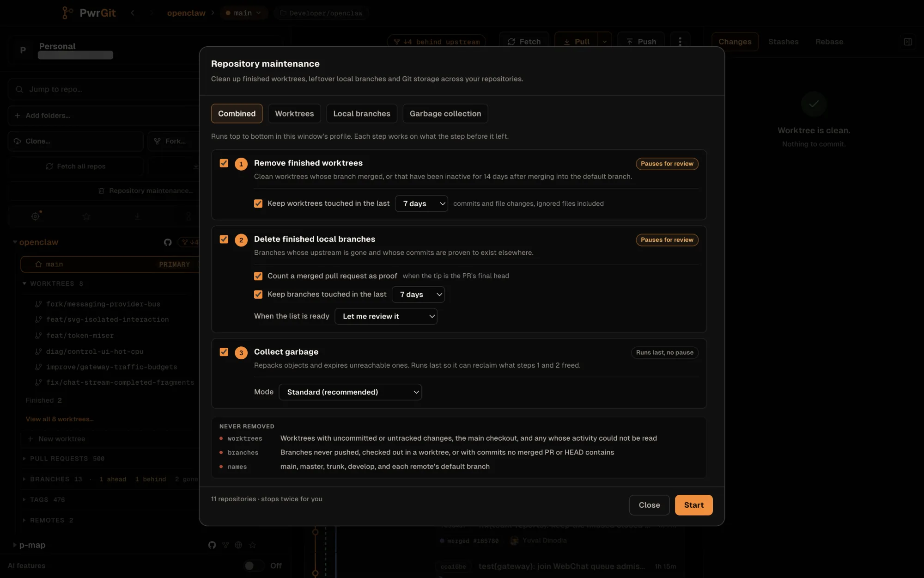Image resolution: width=924 pixels, height=578 pixels.
Task: Switch to the Local branches tab
Action: (x=362, y=114)
